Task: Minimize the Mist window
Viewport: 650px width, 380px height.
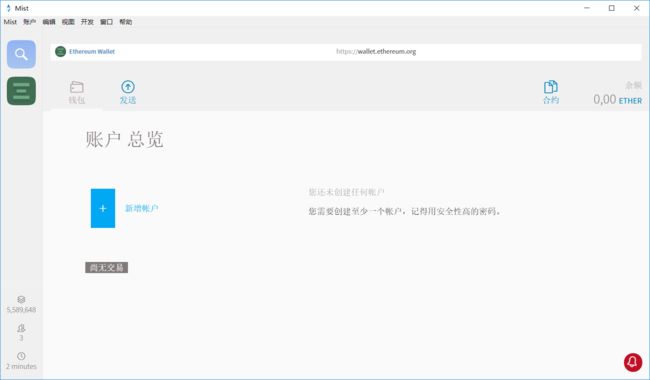Action: [587, 8]
